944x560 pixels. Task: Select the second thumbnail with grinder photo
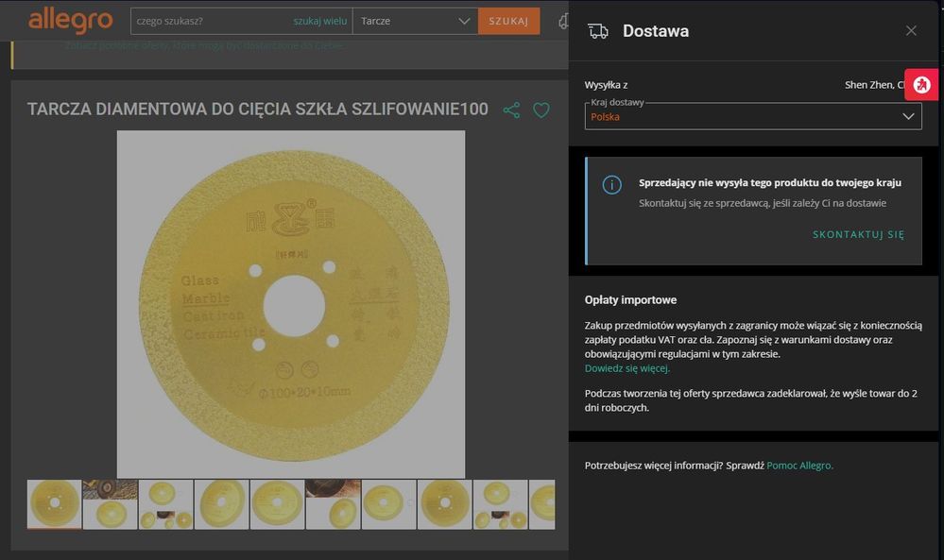coord(110,504)
